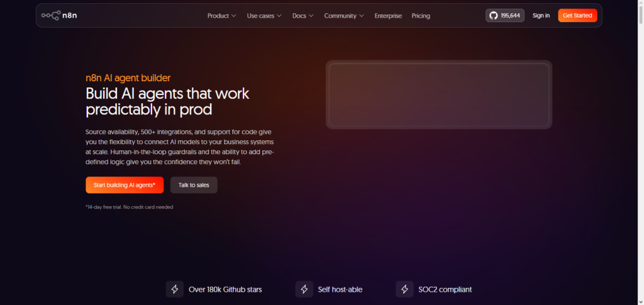Click the page vertical scrollbar thumb
Image resolution: width=644 pixels, height=305 pixels.
point(640,14)
